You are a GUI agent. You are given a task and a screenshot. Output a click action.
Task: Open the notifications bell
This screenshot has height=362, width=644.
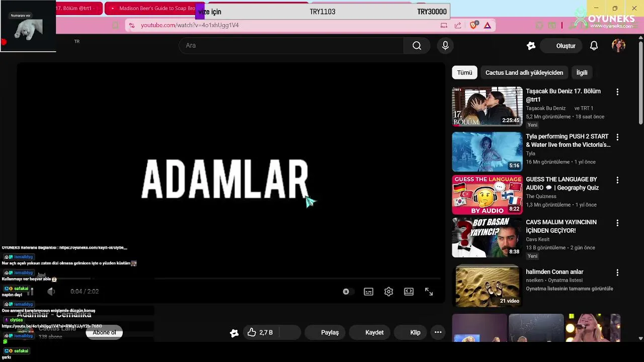pos(594,46)
